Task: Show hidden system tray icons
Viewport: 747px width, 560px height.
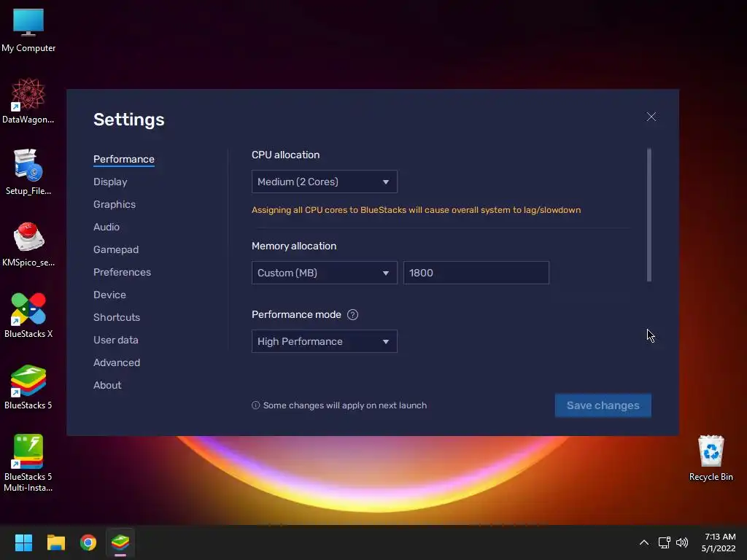Action: [643, 542]
